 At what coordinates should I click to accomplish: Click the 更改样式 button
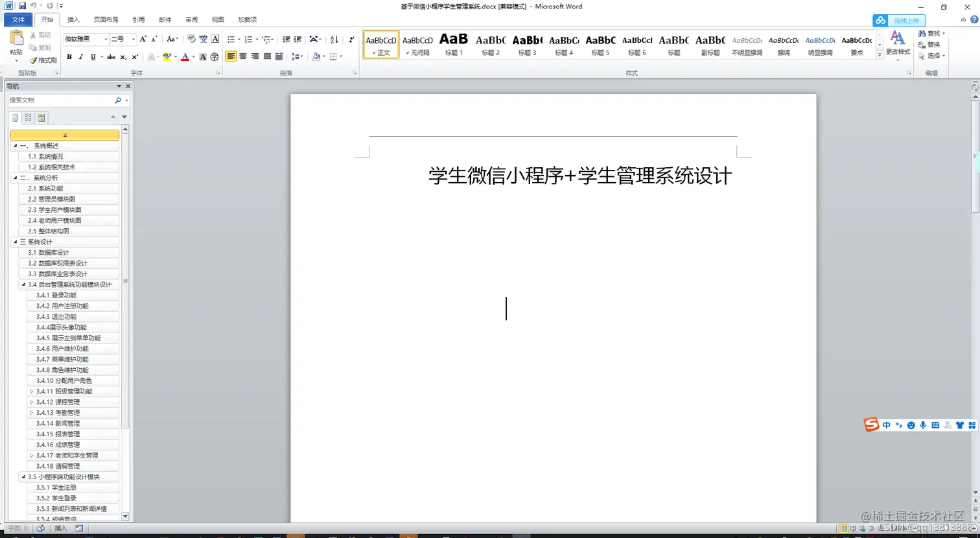pos(898,44)
